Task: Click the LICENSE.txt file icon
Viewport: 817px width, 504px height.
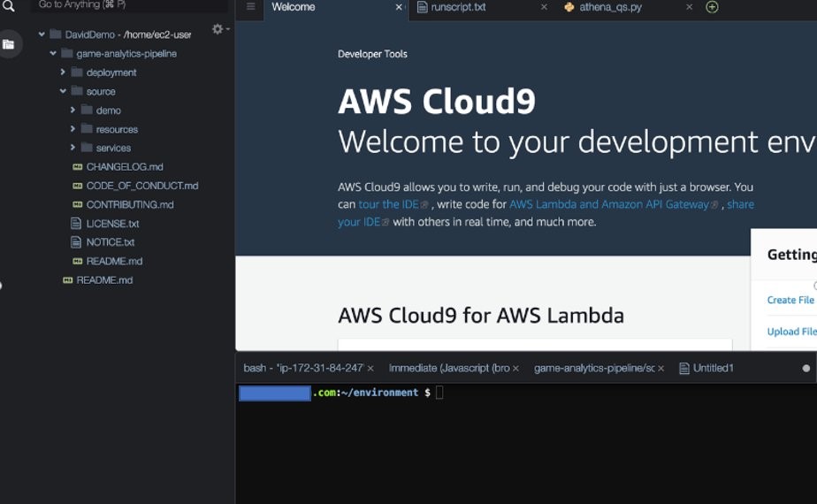Action: (x=76, y=224)
